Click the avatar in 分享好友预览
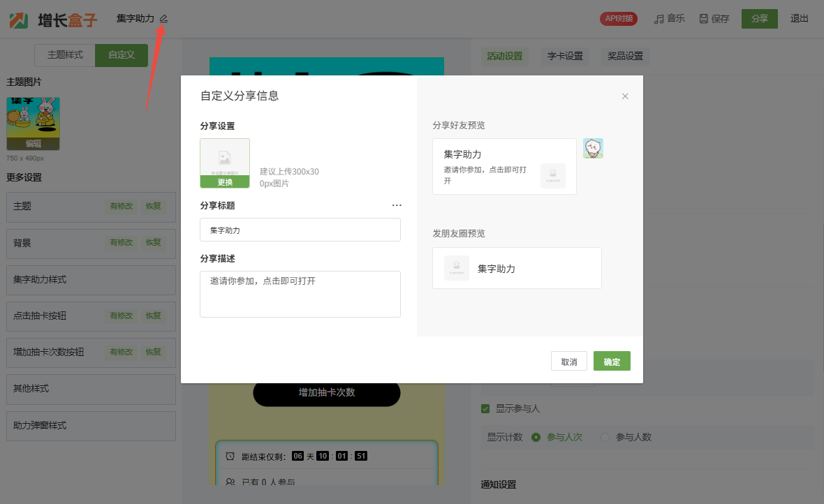This screenshot has width=824, height=504. 593,148
